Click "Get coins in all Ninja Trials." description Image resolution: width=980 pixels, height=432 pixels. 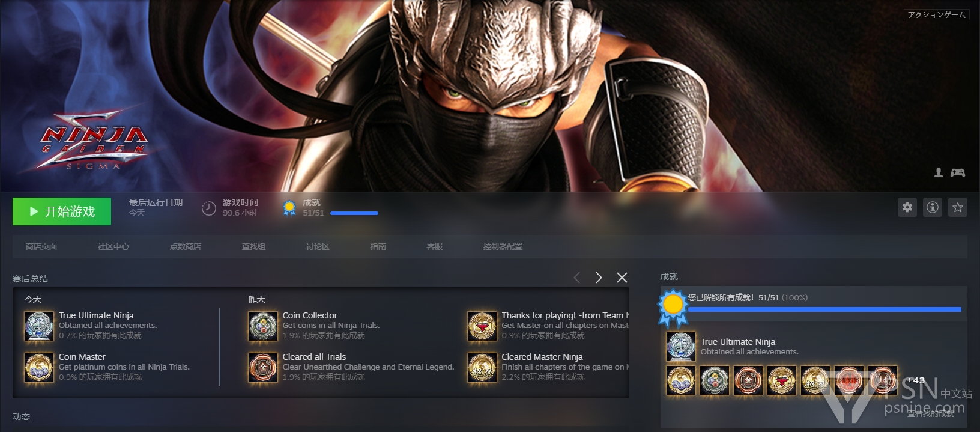[331, 325]
